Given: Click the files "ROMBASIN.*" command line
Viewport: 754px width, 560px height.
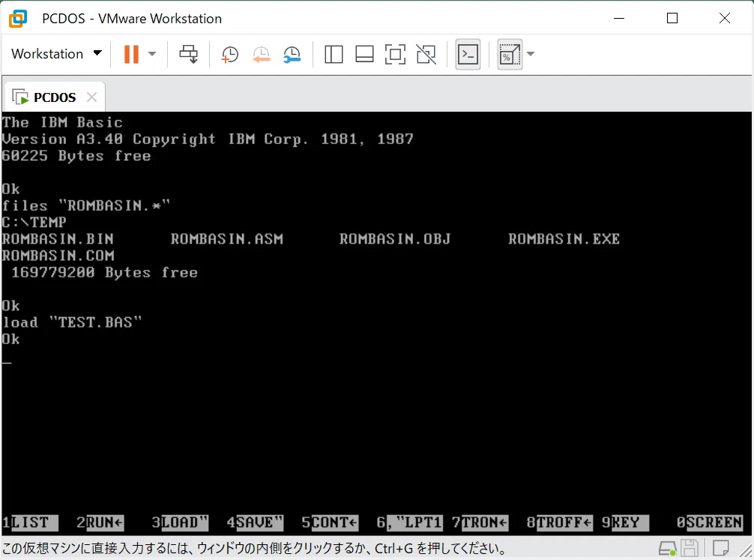Looking at the screenshot, I should 86,206.
